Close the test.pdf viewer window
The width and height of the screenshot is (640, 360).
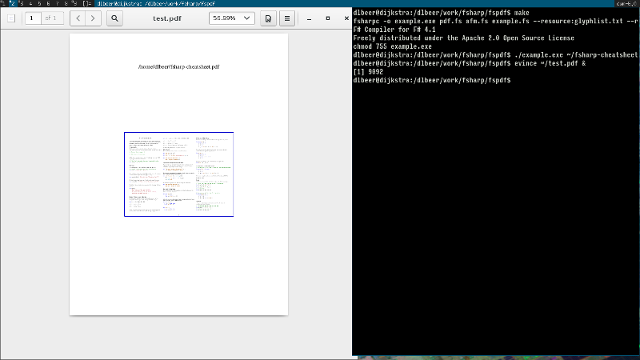click(x=347, y=18)
